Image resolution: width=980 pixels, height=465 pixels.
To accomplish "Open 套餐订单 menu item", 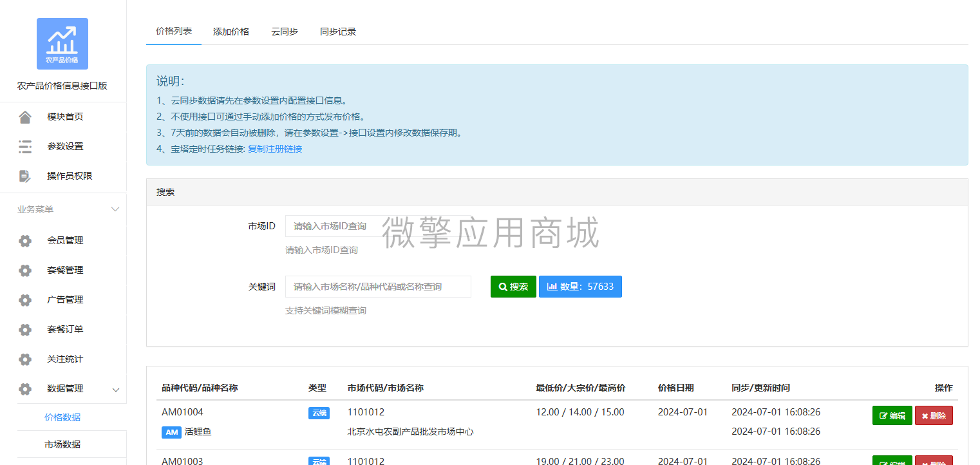I will (x=65, y=329).
